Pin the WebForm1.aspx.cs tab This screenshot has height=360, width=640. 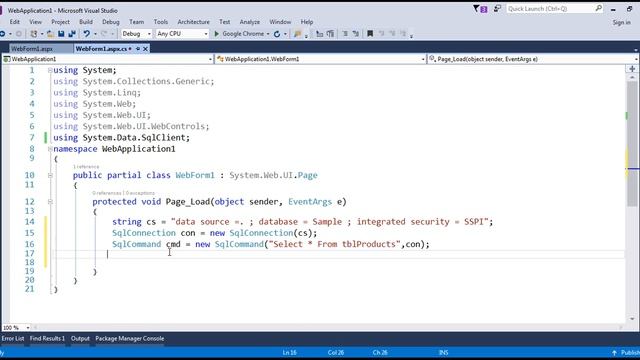pyautogui.click(x=138, y=49)
